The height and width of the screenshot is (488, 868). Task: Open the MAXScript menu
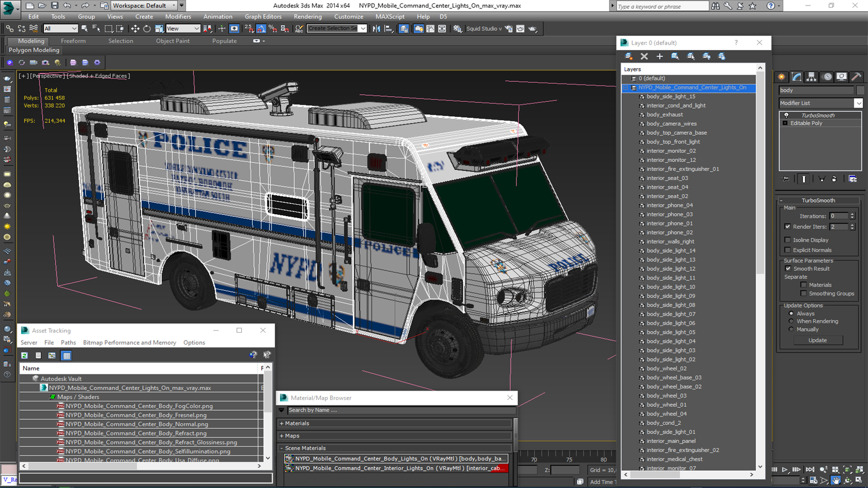point(390,17)
